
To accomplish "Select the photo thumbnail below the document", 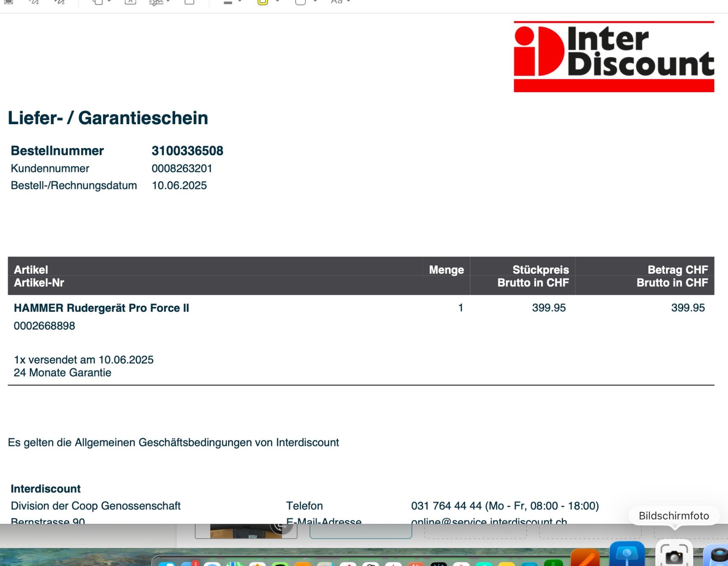I will click(x=246, y=531).
